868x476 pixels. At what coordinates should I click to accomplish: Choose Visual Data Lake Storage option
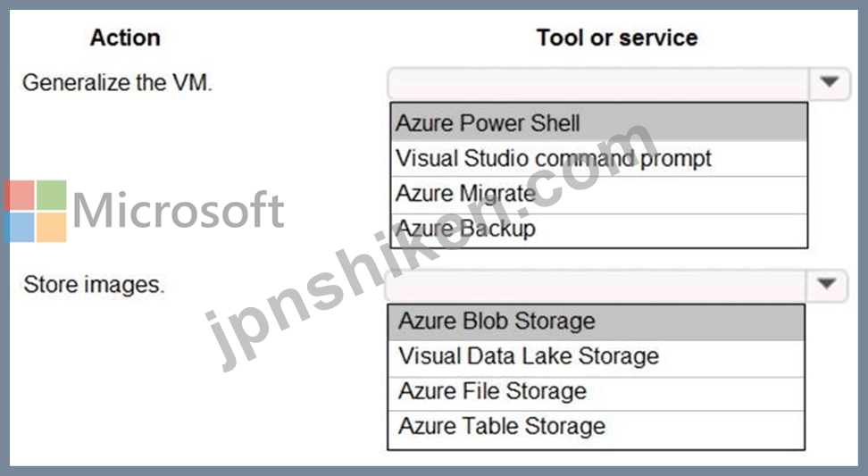pos(597,357)
